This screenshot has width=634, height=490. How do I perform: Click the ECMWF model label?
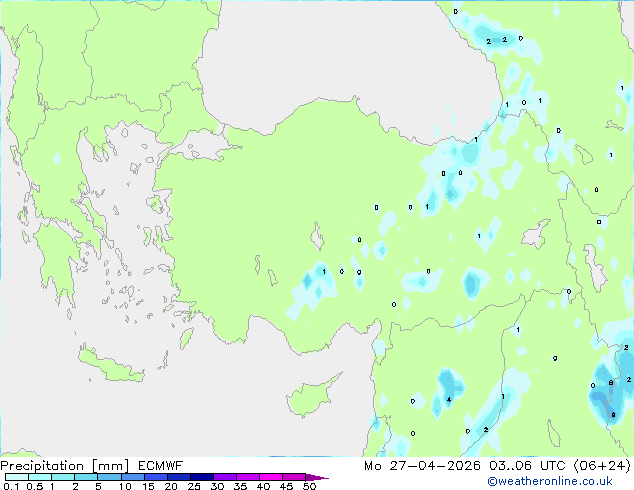point(161,466)
